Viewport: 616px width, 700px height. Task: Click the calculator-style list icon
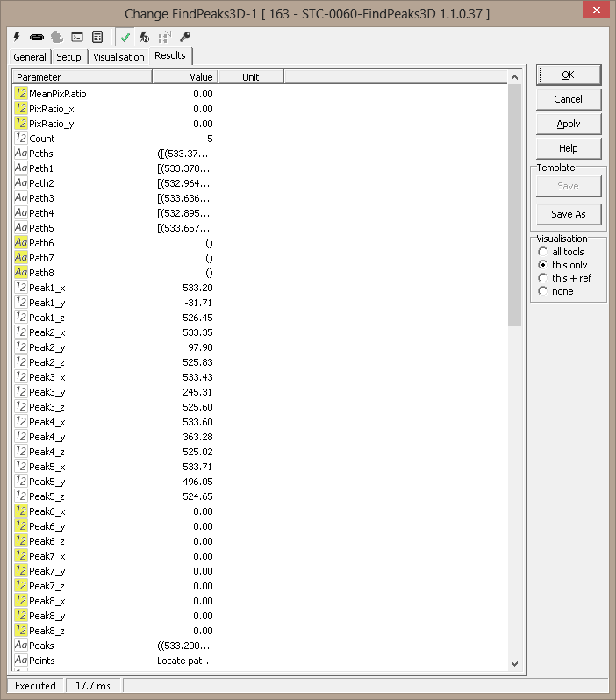click(97, 38)
